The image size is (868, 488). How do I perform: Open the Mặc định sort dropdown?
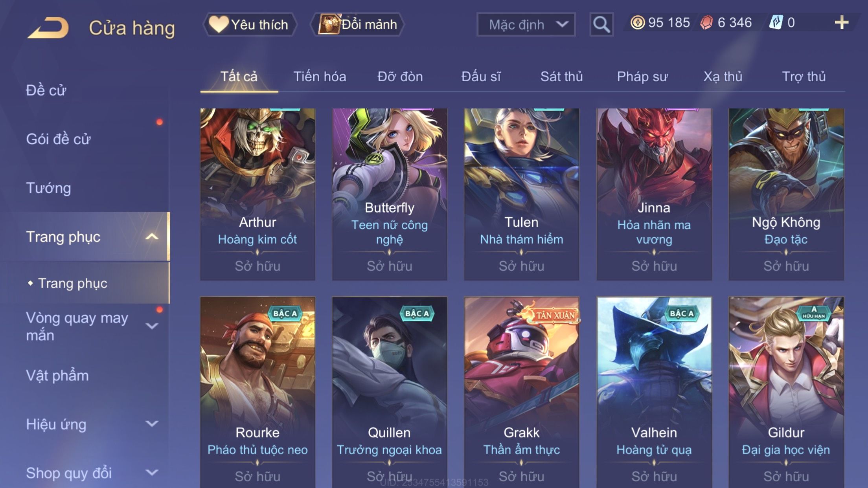click(526, 24)
